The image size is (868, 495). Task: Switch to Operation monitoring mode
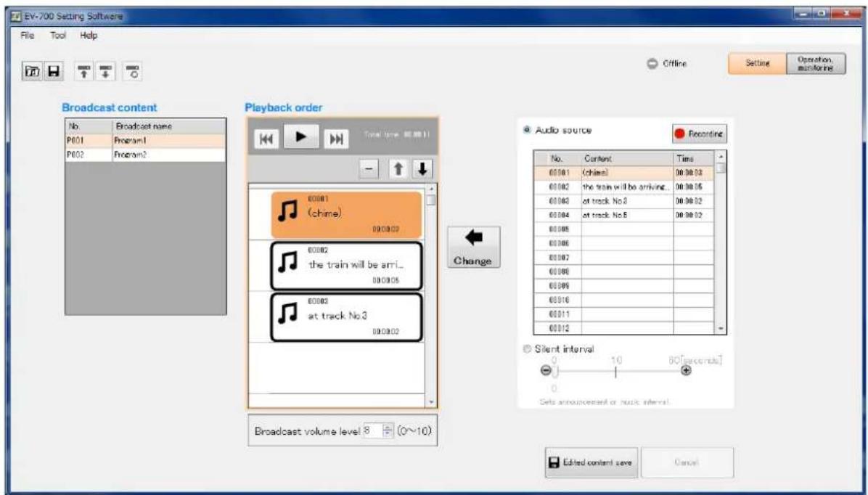[x=816, y=63]
